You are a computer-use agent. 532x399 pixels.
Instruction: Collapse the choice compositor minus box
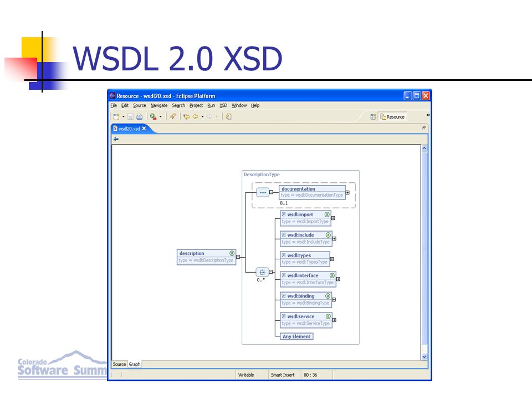[x=271, y=272]
